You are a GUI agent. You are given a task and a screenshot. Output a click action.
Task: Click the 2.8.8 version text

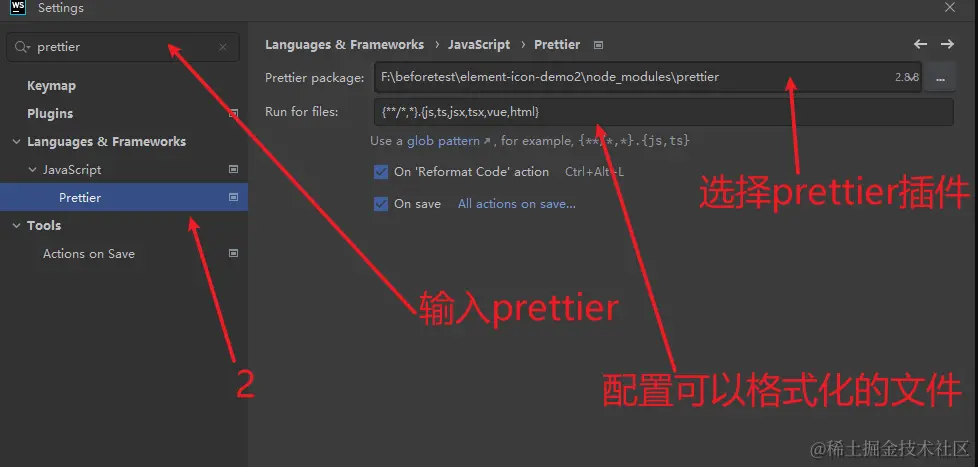click(907, 78)
